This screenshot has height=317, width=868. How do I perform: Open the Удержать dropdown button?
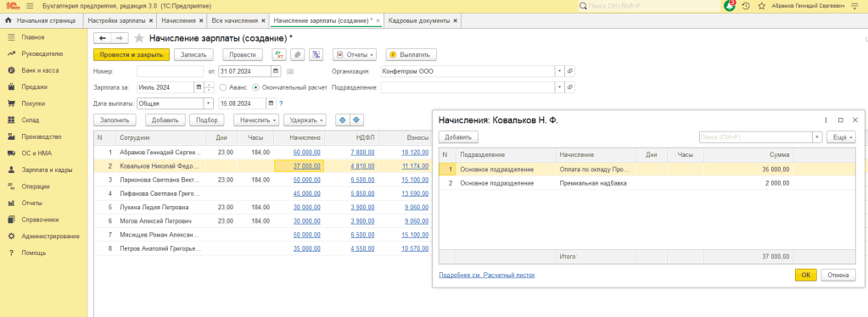coord(305,120)
